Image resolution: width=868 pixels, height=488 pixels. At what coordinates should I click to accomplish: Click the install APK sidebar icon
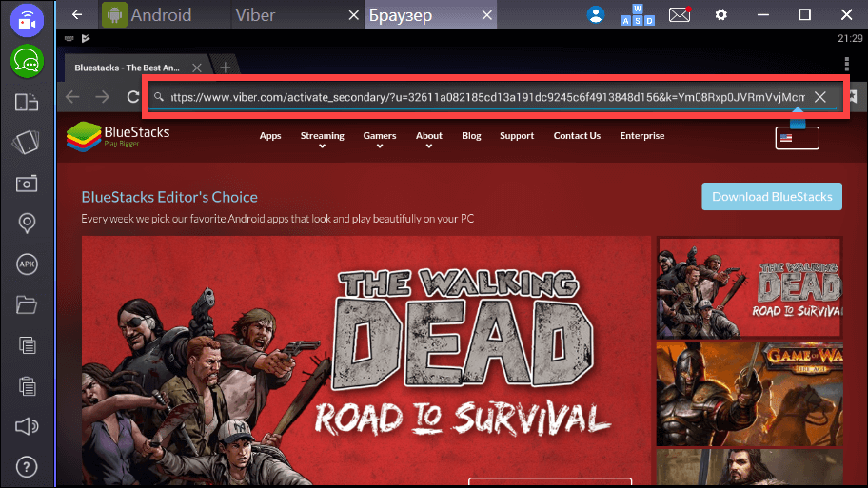point(27,264)
